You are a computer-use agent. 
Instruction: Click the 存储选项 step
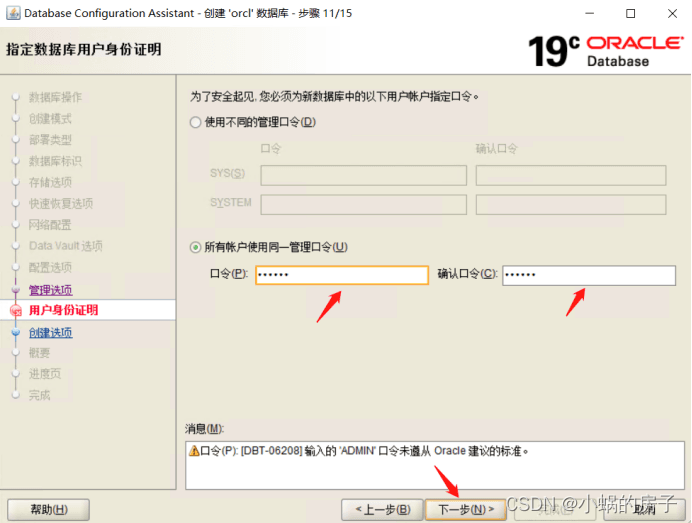click(50, 182)
